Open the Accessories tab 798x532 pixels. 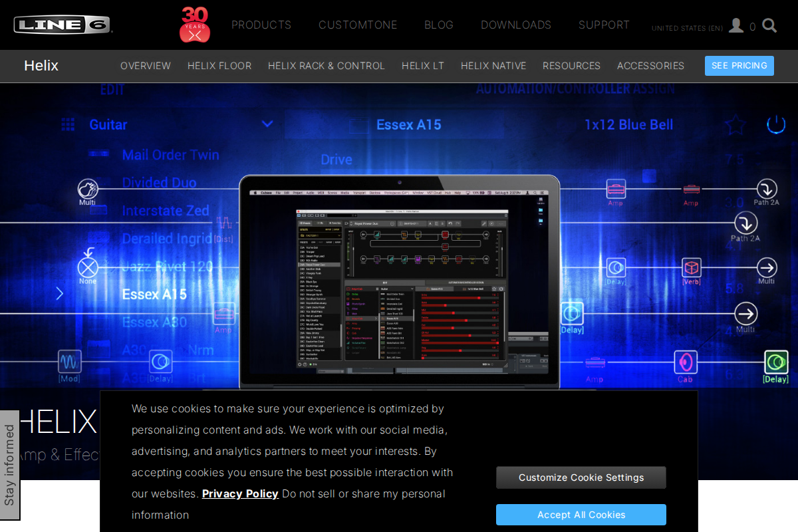(x=650, y=66)
